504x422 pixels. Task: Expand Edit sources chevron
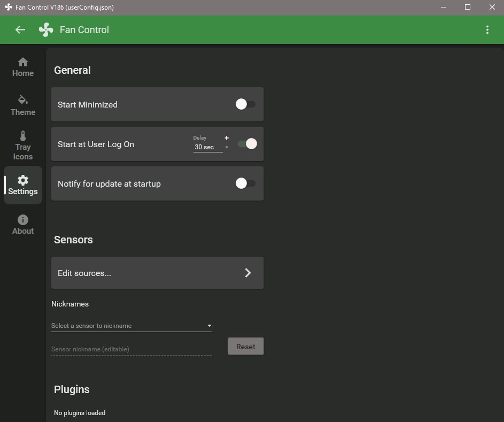pos(248,273)
